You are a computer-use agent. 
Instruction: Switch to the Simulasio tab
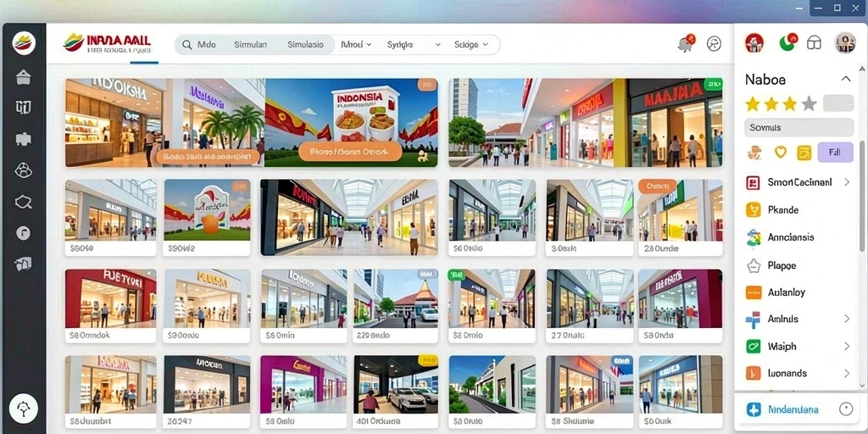click(305, 45)
